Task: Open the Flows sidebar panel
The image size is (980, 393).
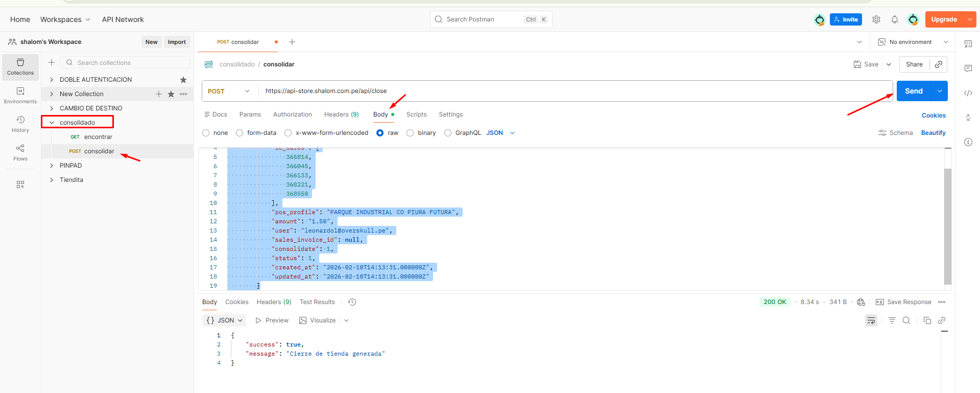Action: pos(20,152)
